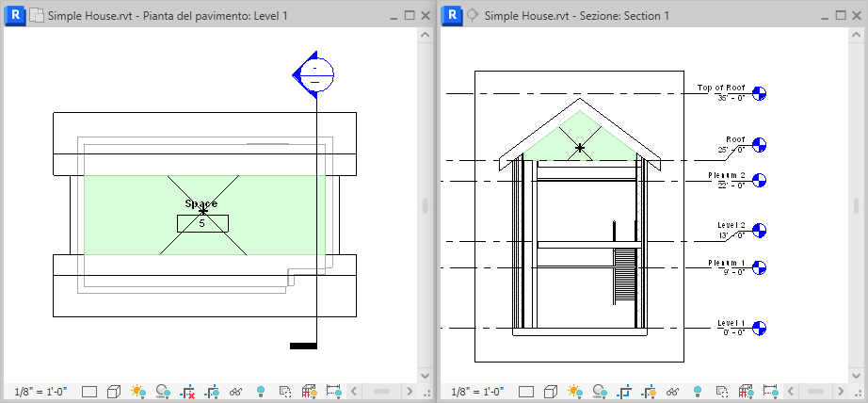Open Temporary View Properties in floor plan window

(285, 392)
